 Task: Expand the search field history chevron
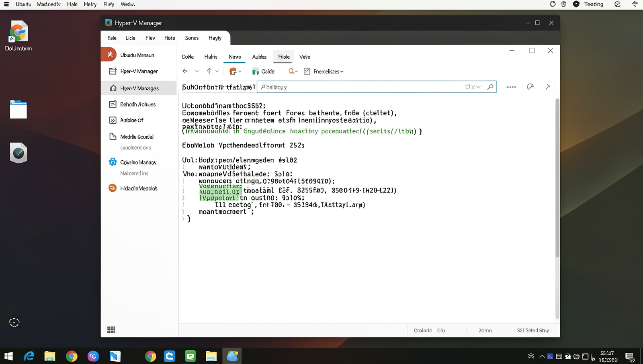click(x=478, y=87)
